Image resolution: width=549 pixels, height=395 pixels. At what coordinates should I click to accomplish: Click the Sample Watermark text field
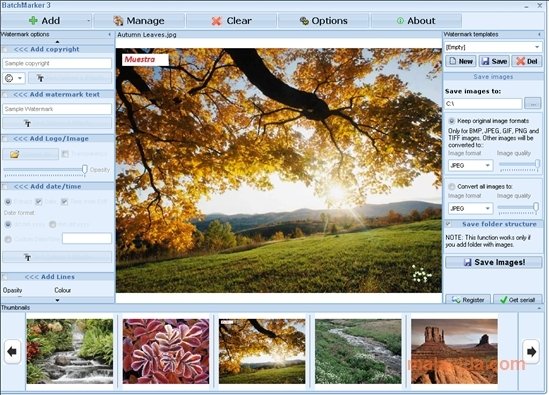click(57, 109)
